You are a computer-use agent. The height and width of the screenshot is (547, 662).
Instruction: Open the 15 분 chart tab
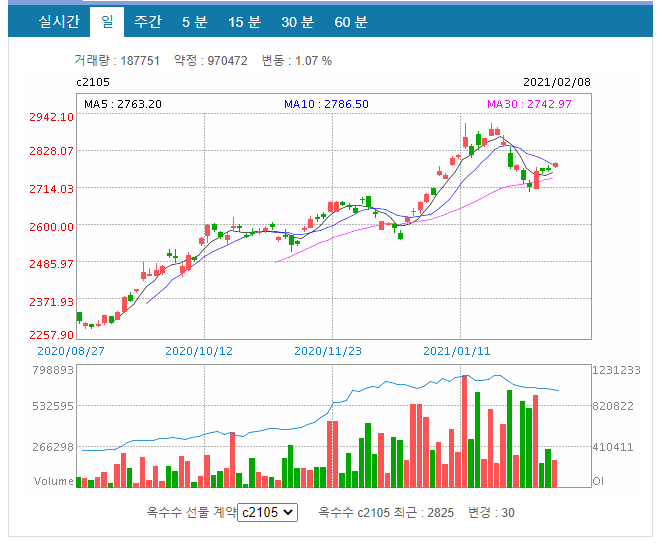244,22
